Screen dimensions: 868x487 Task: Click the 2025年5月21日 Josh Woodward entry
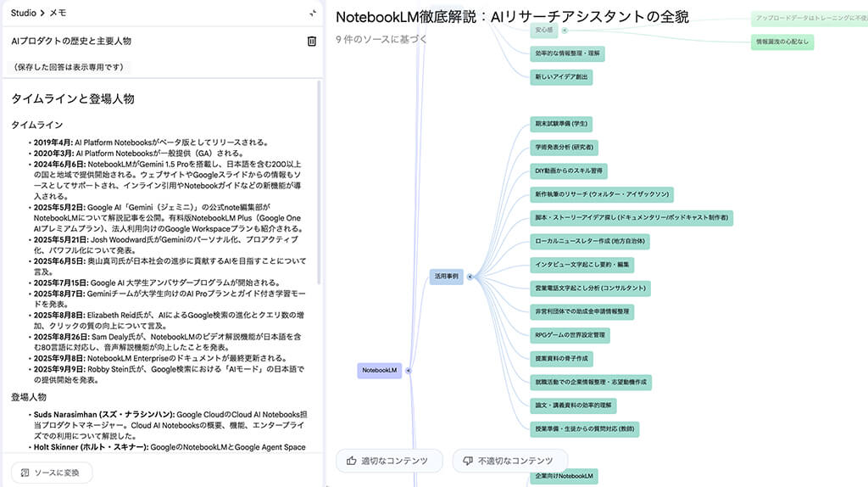tap(166, 245)
